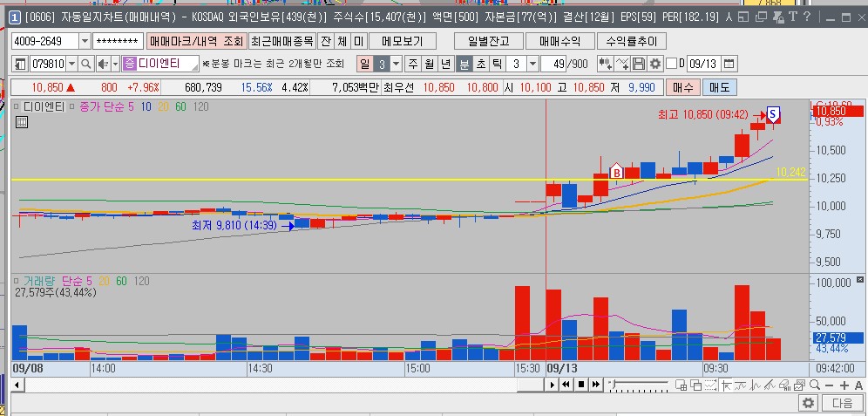Click the pin/lock window icon in title bar
The image size is (868, 416).
pyautogui.click(x=777, y=17)
